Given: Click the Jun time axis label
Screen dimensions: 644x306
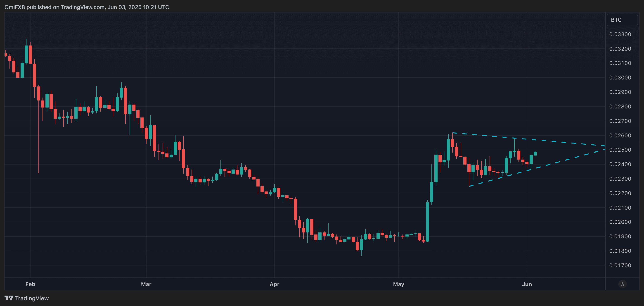Looking at the screenshot, I should (527, 284).
